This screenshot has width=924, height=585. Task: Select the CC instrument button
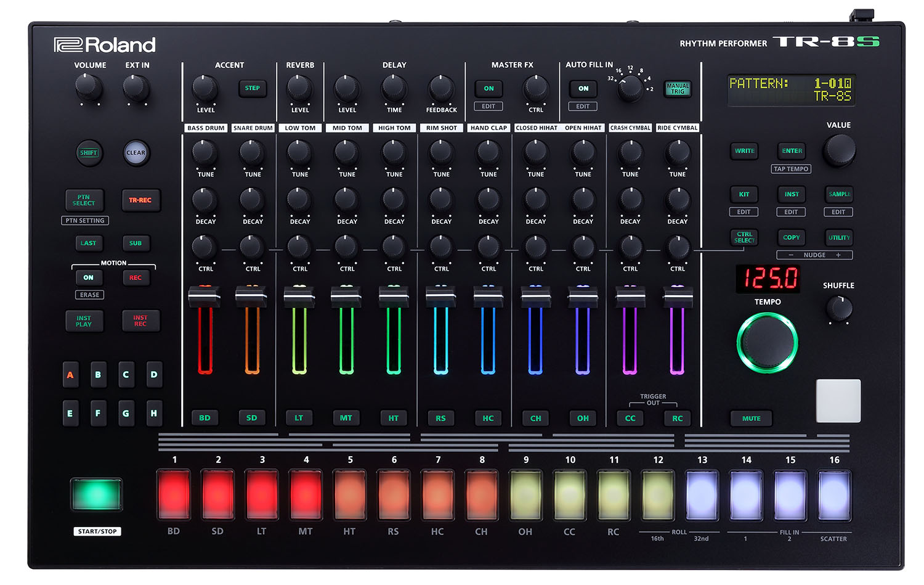(630, 418)
